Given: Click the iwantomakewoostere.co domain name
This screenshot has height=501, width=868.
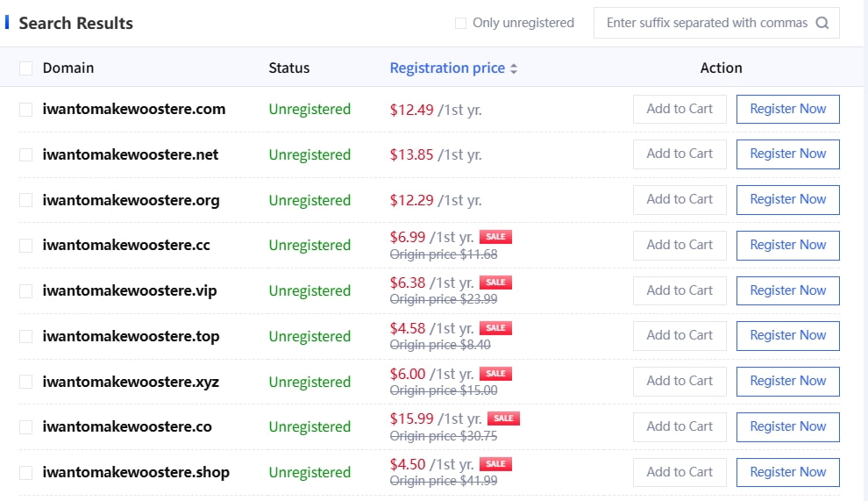Looking at the screenshot, I should (x=127, y=427).
